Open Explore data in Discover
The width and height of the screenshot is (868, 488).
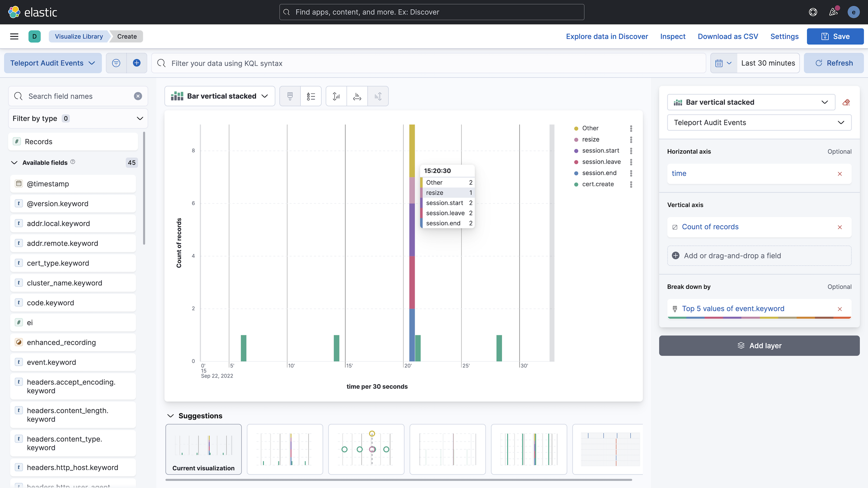coord(607,36)
